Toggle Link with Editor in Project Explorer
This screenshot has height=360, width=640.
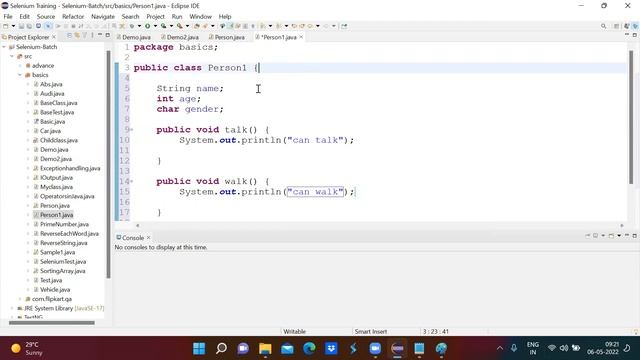click(76, 36)
